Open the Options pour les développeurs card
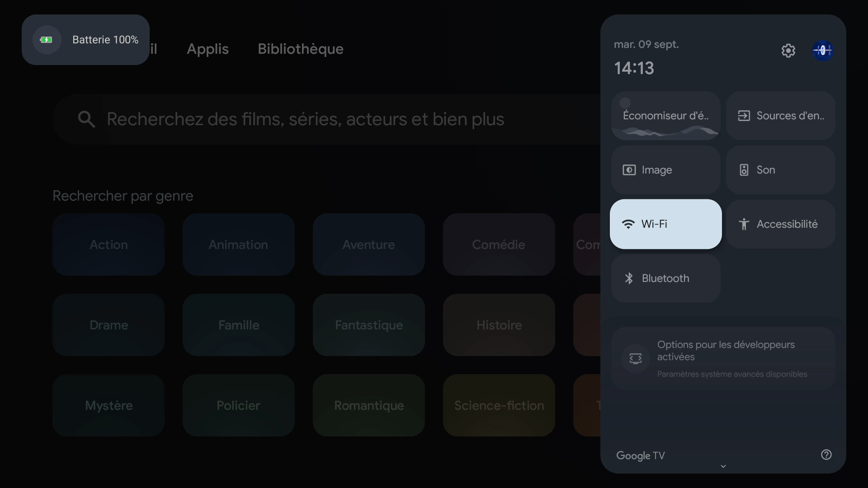This screenshot has height=488, width=868. coord(723,358)
